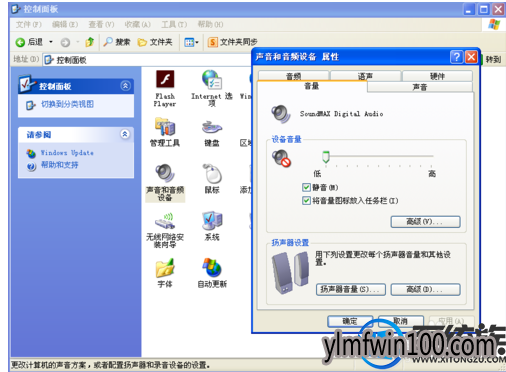This screenshot has width=506, height=372.
Task: Click the 切换到分类视图 link
Action: [67, 104]
